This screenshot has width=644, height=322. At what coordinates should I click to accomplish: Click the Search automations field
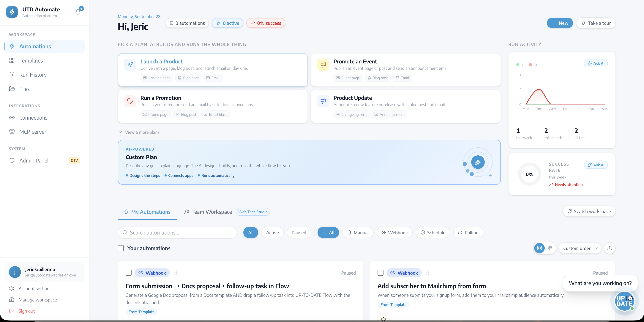(177, 233)
